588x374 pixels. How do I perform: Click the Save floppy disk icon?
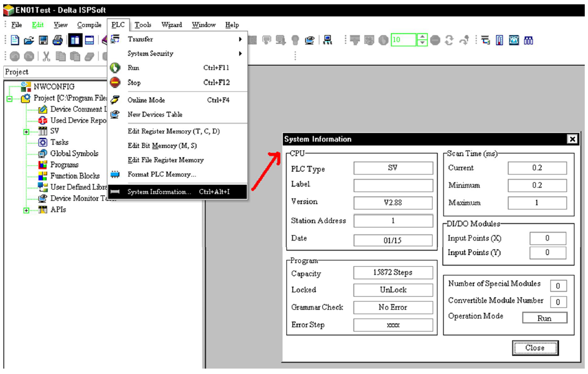(x=43, y=40)
